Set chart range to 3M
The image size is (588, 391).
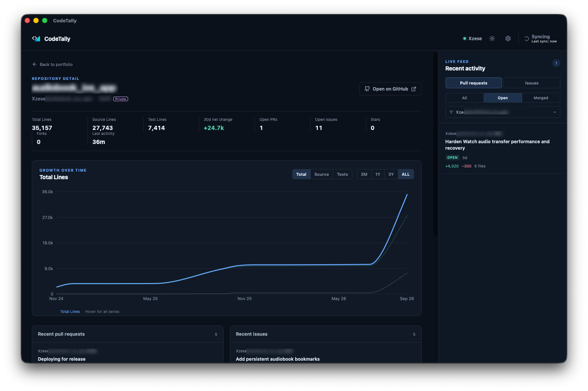coord(364,174)
